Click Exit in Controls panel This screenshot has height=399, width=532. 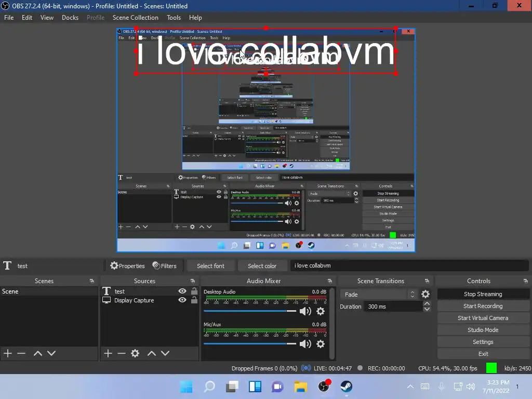(x=483, y=354)
